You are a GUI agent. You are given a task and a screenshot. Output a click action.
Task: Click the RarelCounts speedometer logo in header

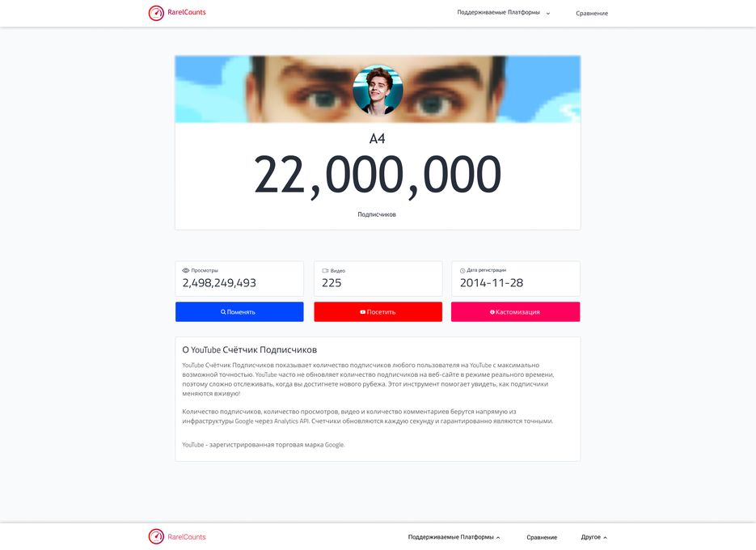pyautogui.click(x=156, y=13)
